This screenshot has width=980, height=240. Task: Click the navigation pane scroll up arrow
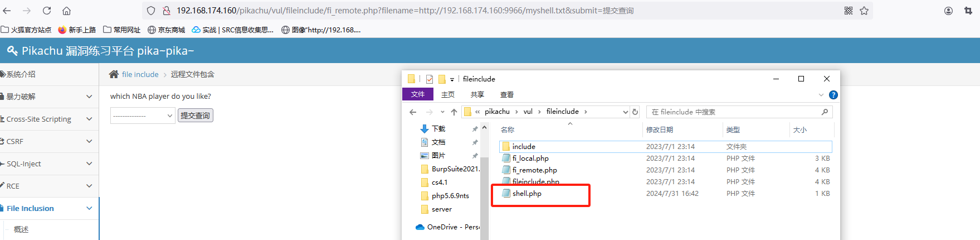[484, 127]
